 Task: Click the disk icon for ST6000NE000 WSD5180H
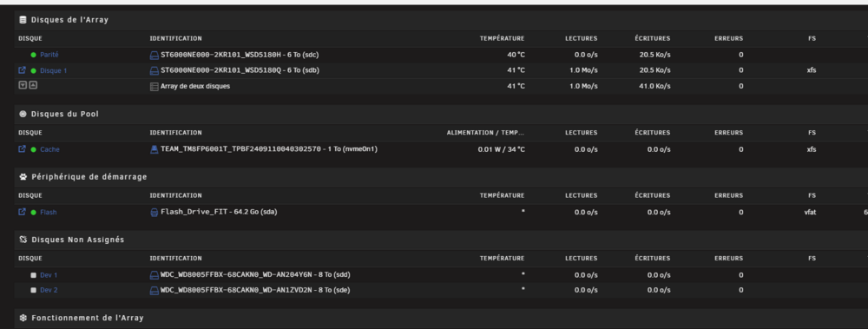(x=155, y=55)
